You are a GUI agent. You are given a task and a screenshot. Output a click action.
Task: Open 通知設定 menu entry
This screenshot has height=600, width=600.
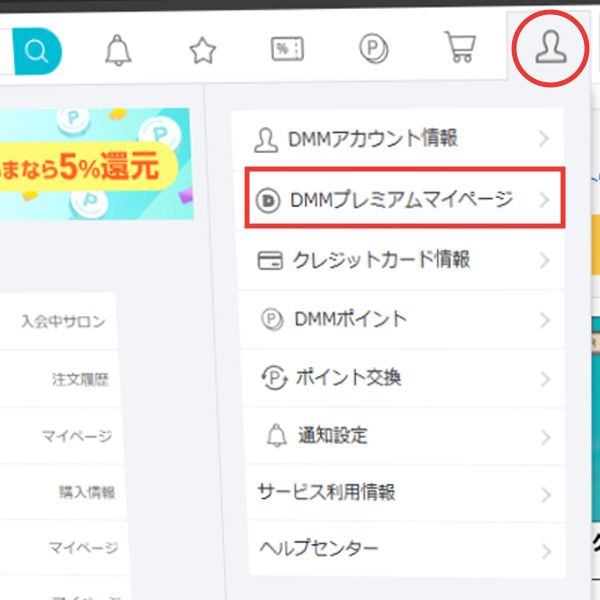pyautogui.click(x=404, y=436)
